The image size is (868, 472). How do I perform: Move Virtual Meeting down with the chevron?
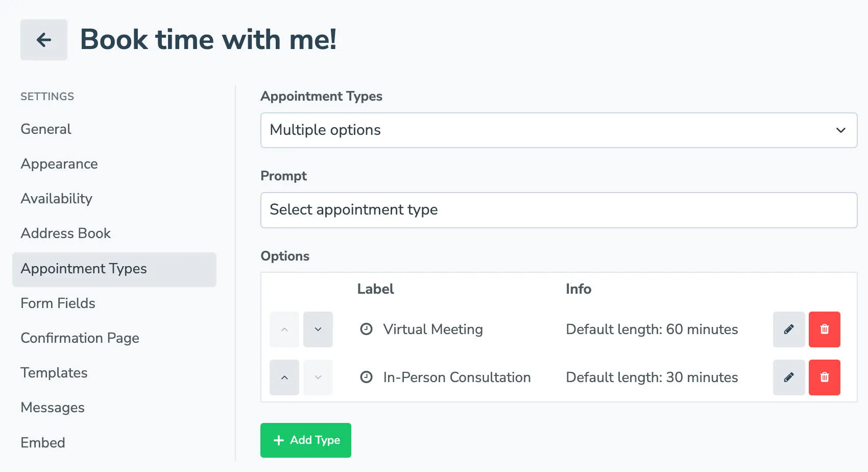point(318,329)
